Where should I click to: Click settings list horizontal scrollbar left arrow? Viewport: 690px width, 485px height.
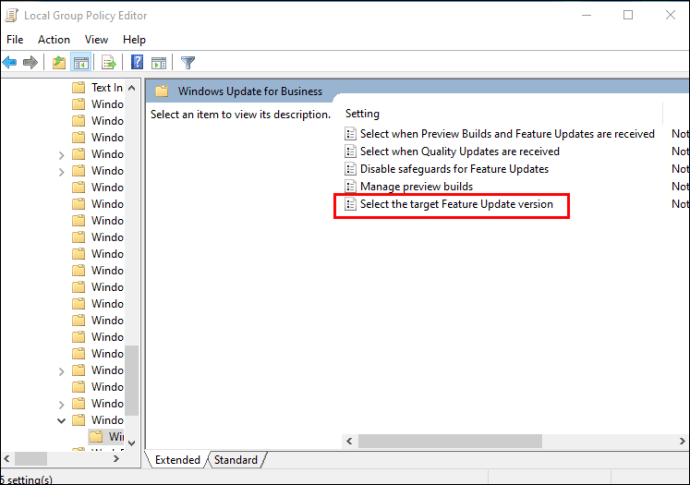tap(349, 441)
